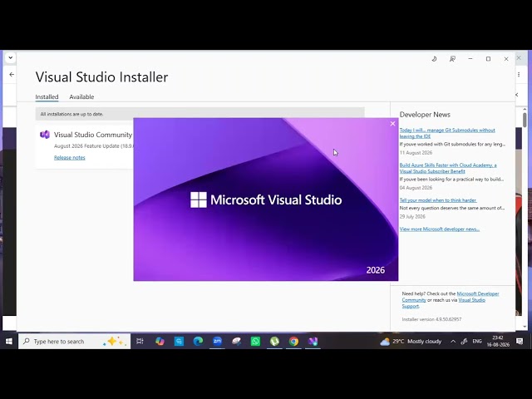Toggle dark theme moon icon in installer

pos(434,59)
